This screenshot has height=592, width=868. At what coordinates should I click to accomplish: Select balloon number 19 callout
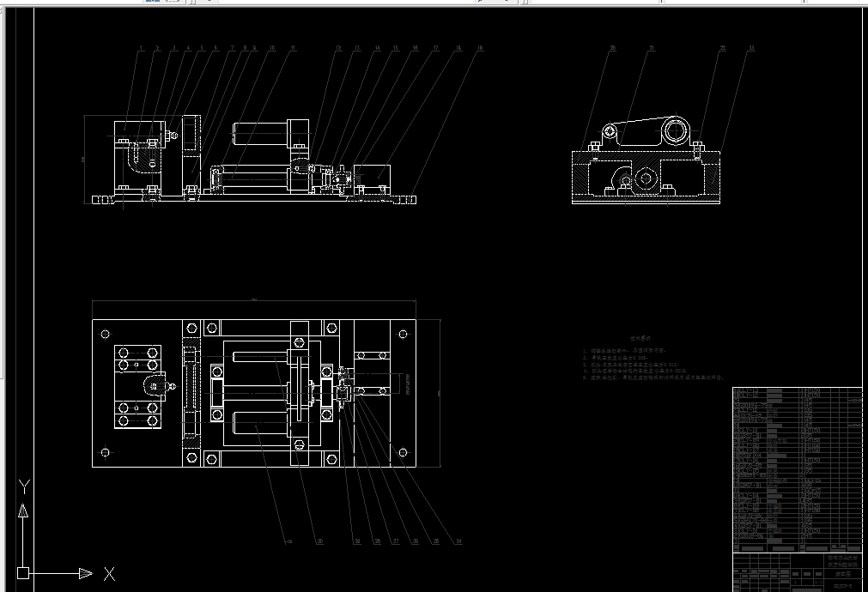tap(479, 48)
